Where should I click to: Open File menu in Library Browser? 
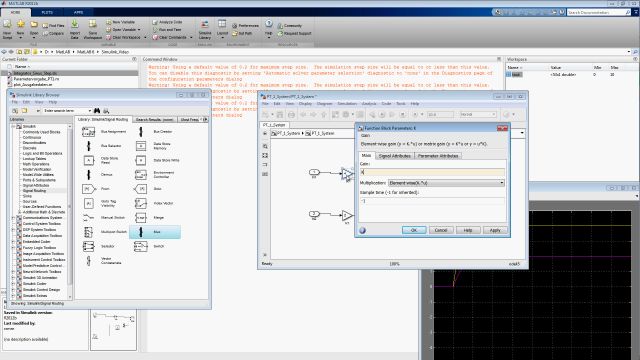[15, 102]
